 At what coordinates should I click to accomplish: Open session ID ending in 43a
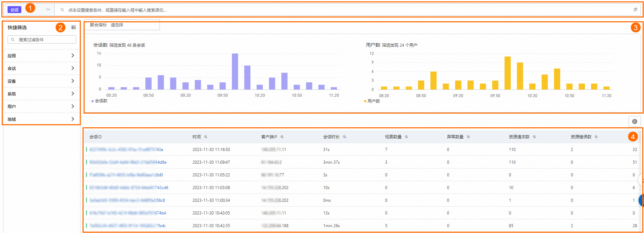point(126,150)
